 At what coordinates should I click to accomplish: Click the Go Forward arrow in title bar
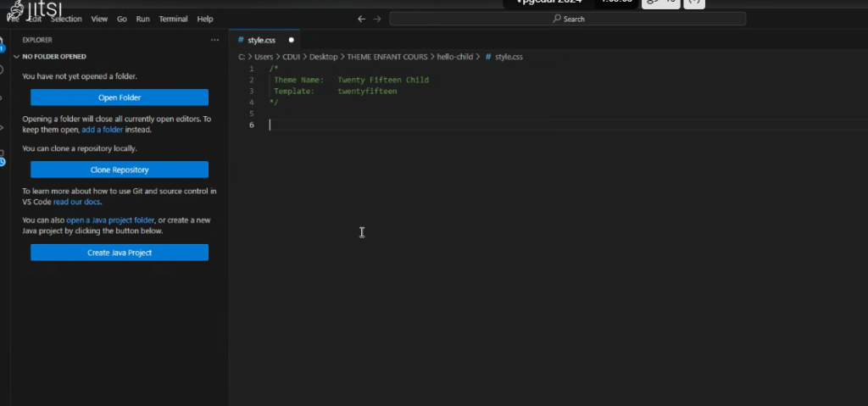click(377, 19)
